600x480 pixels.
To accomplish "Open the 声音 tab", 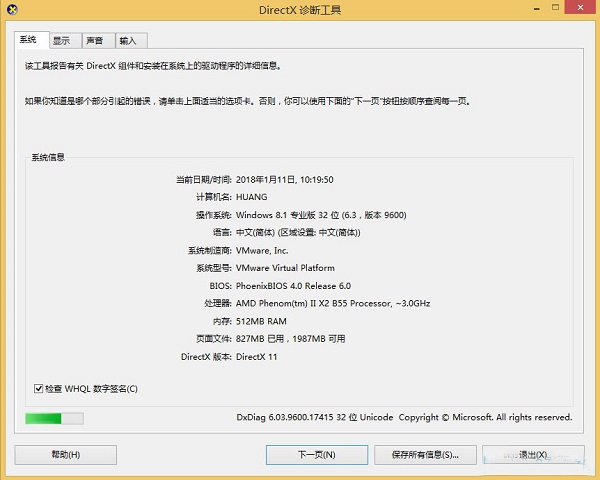I will (x=98, y=41).
